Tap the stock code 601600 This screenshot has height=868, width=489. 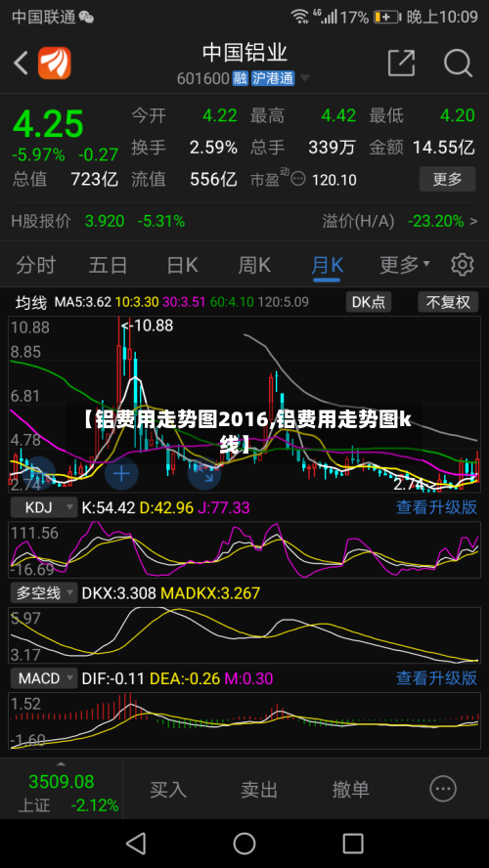[x=203, y=78]
